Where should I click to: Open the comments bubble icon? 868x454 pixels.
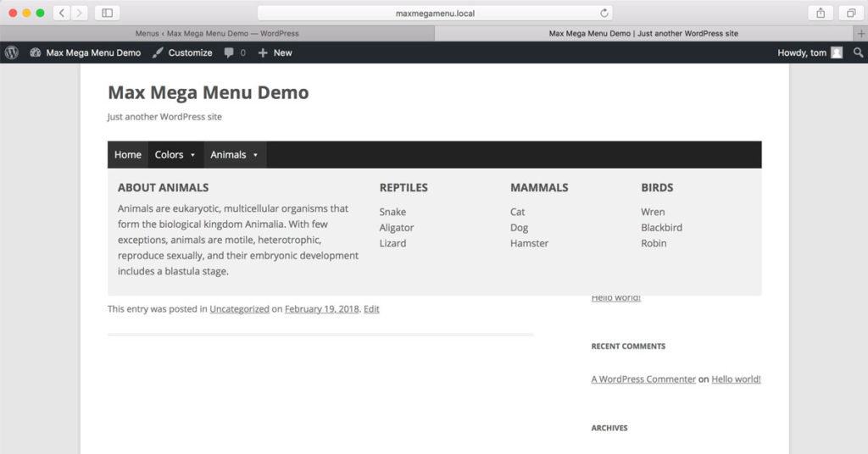click(229, 53)
